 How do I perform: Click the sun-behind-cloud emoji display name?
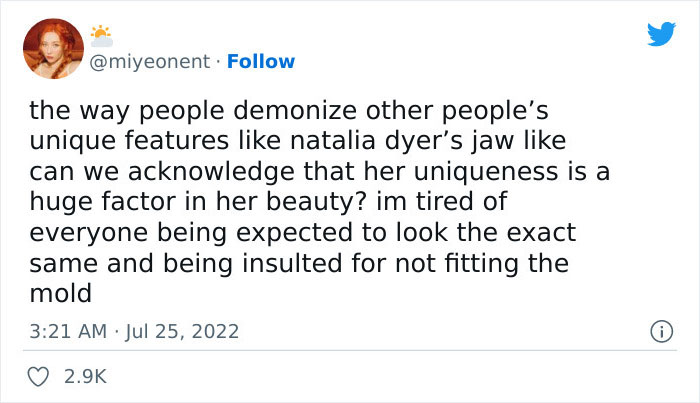click(103, 36)
